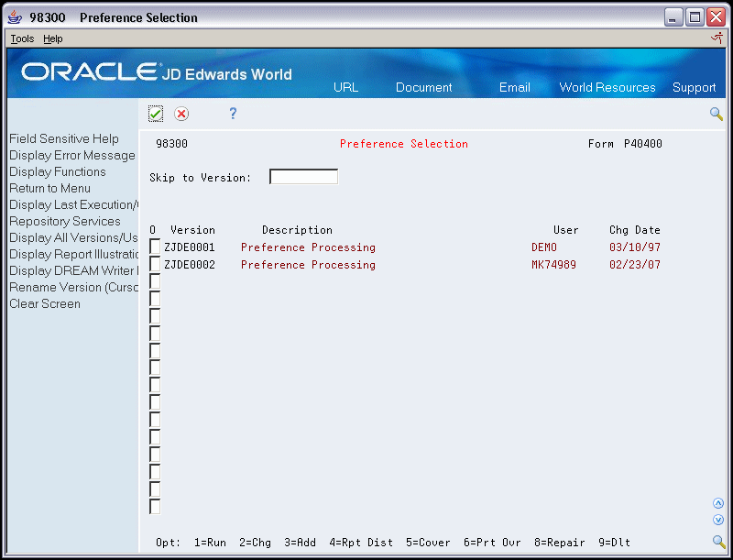This screenshot has width=733, height=560.
Task: Click the 5=Cover option text
Action: click(428, 543)
